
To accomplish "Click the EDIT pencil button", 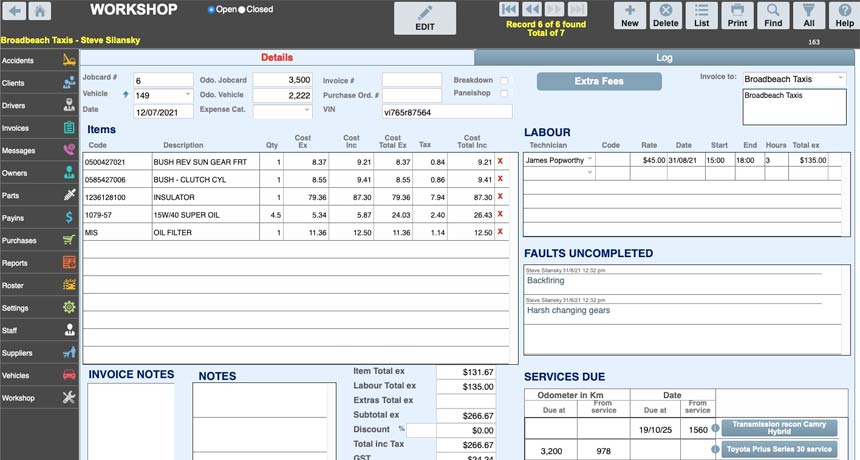I will (x=424, y=18).
